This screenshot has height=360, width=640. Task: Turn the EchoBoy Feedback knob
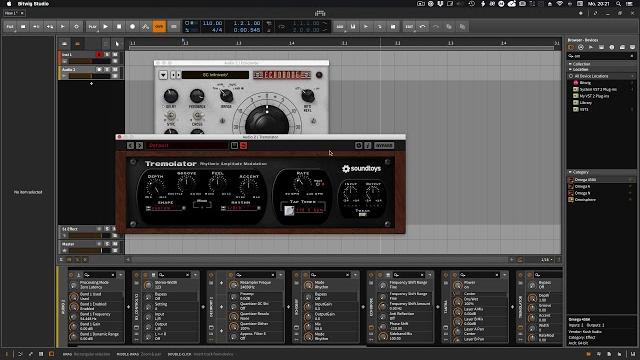click(197, 96)
